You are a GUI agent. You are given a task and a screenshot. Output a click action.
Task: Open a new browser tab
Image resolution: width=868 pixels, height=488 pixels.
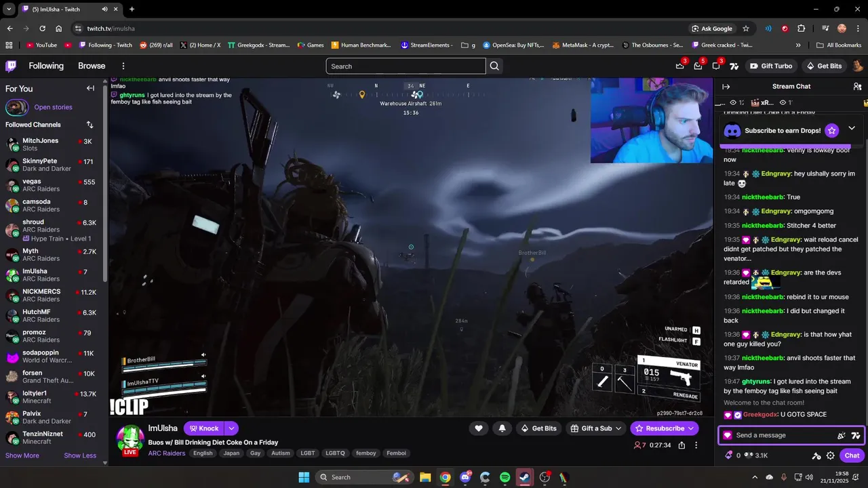[x=132, y=9]
